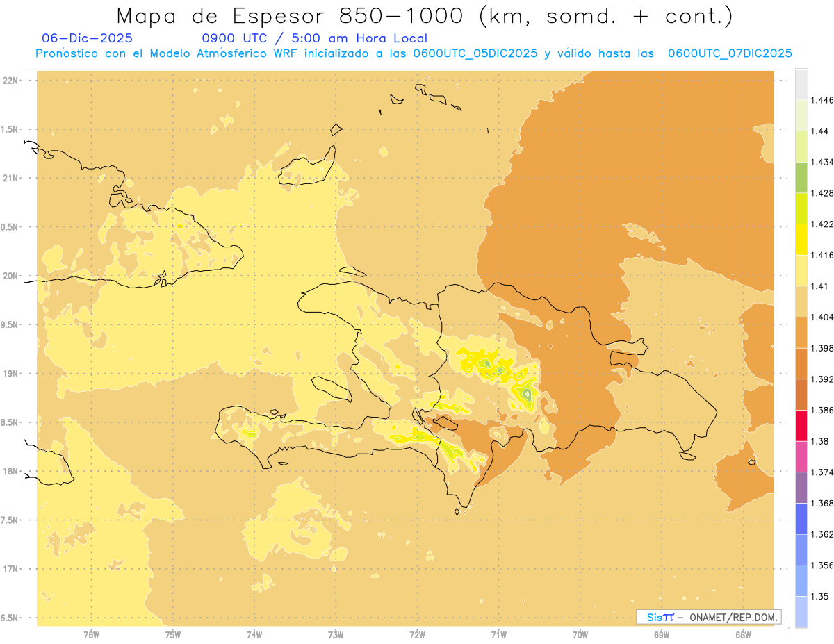Screen dimensions: 834x644
Task: Click the WRF forecast description line beginning "Pronostico con el Modelo"
Action: click(x=414, y=53)
